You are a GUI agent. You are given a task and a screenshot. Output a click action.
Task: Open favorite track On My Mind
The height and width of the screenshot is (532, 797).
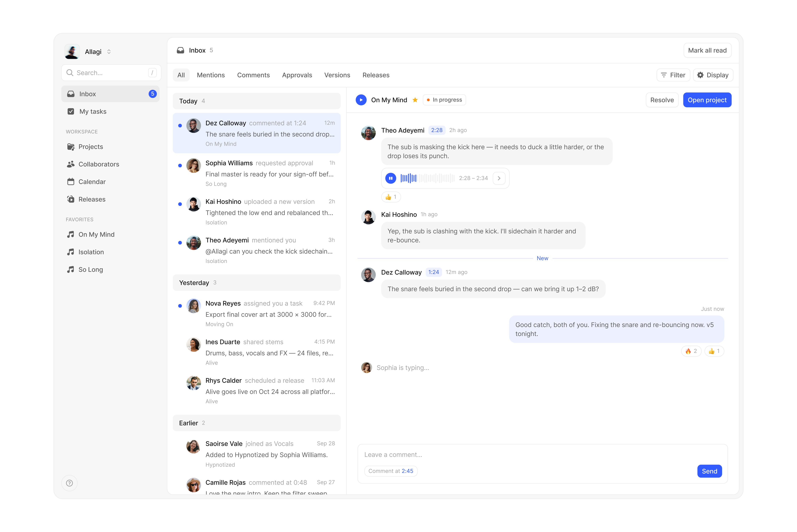110,234
